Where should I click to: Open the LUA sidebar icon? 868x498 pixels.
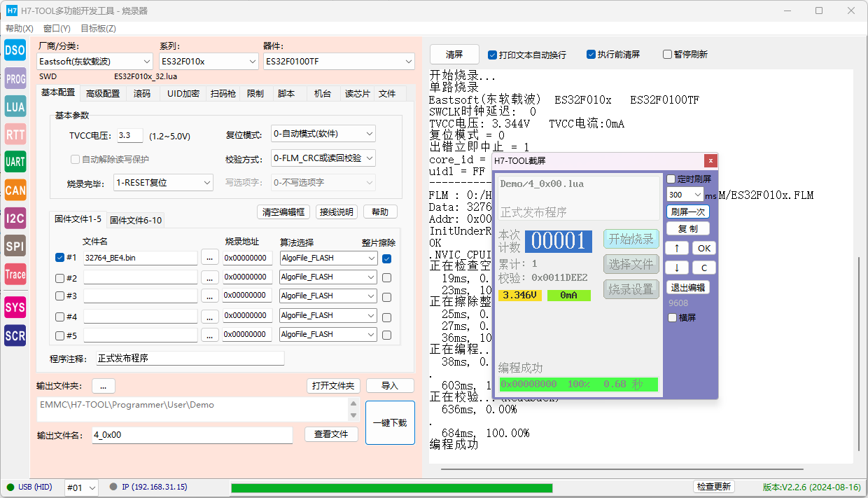15,106
